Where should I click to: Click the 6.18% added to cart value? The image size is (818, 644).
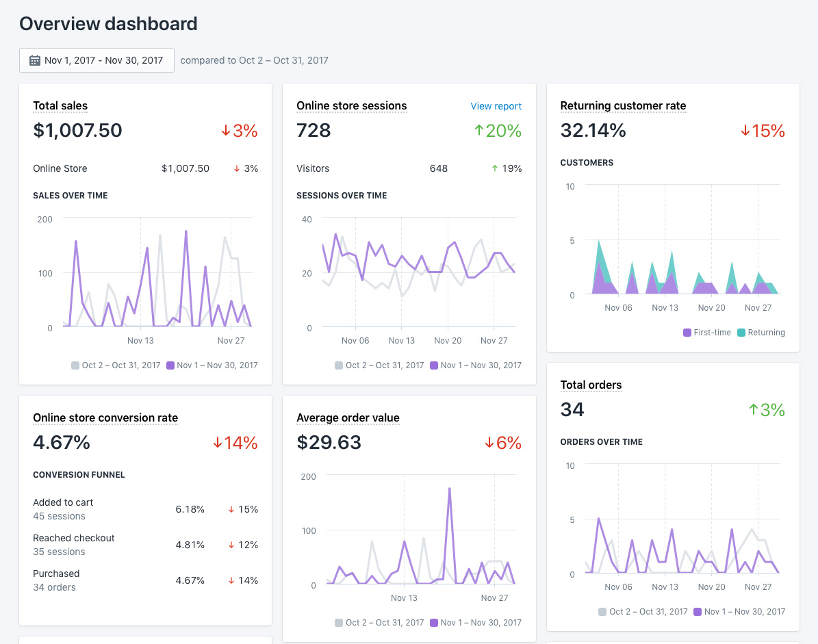point(190,509)
